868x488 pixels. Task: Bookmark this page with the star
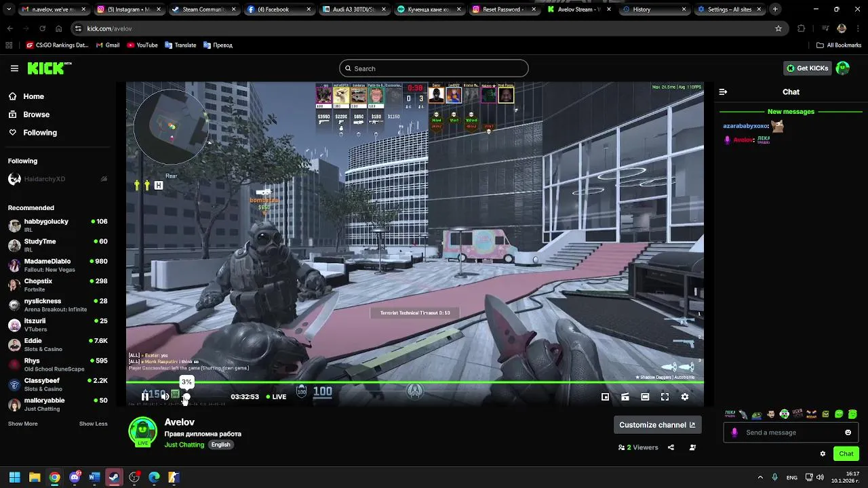pos(778,28)
